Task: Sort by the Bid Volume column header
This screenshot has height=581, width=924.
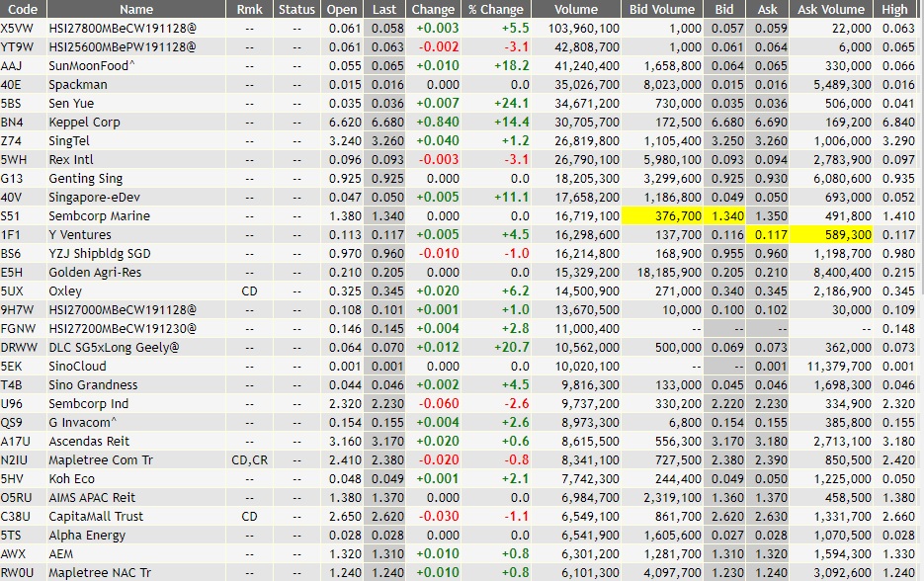Action: [662, 9]
